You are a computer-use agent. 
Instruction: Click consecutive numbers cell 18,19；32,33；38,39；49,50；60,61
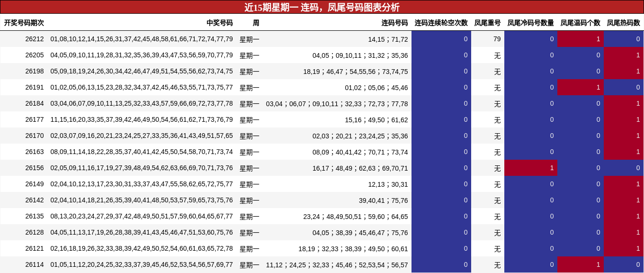click(x=353, y=248)
